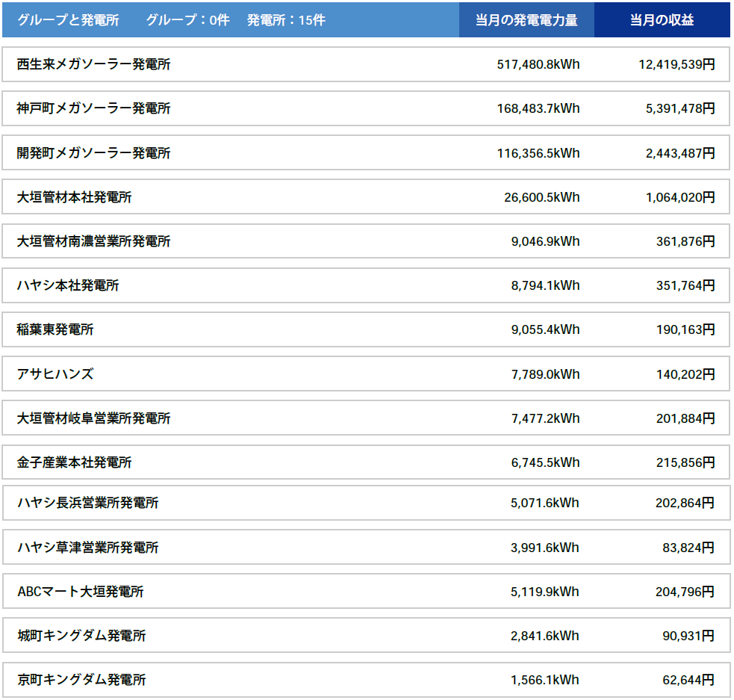
Task: Click the 8,794.1kWh generation value
Action: point(545,285)
